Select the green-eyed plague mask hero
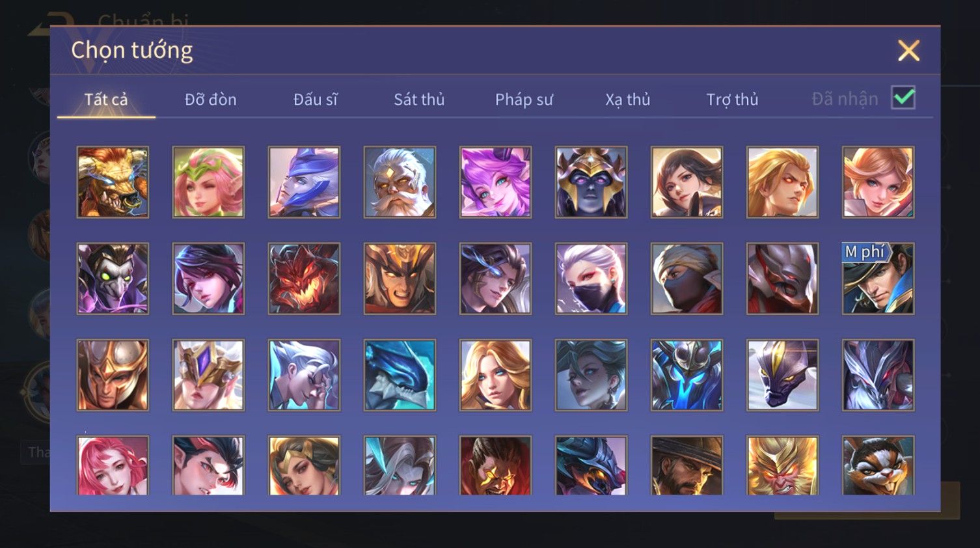 [x=113, y=279]
